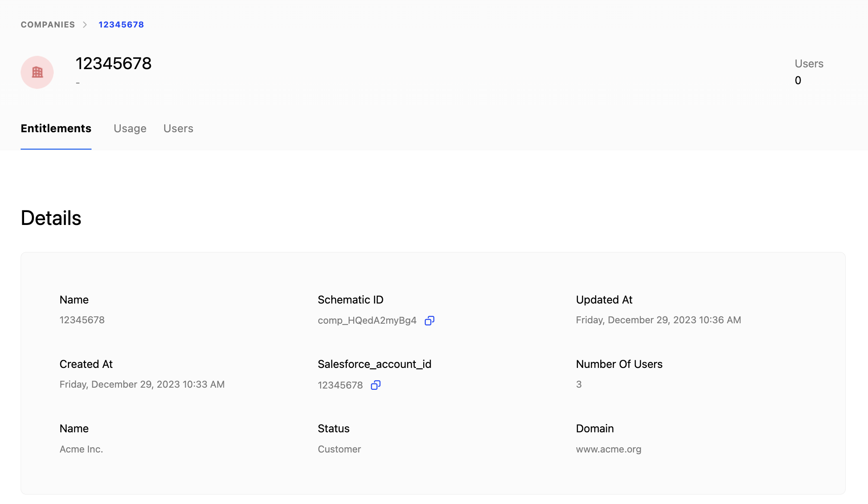
Task: Select the Updated At timestamp
Action: tap(658, 320)
